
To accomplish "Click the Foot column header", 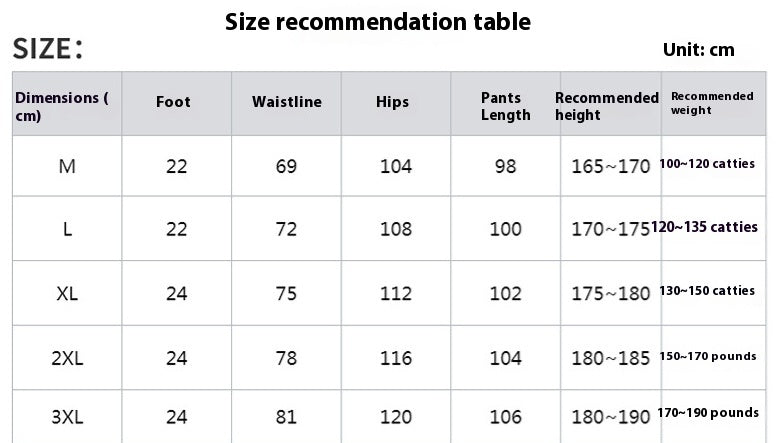I will pos(173,103).
